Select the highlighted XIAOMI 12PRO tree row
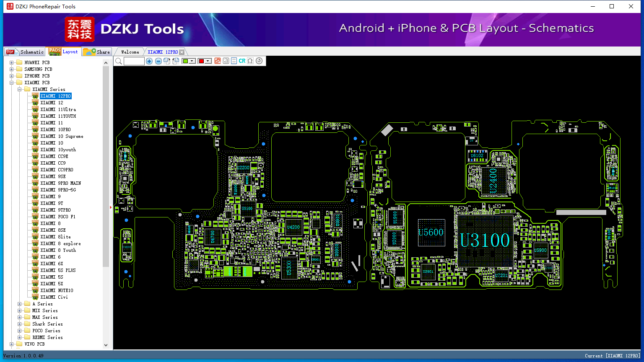This screenshot has height=362, width=644. (x=56, y=96)
